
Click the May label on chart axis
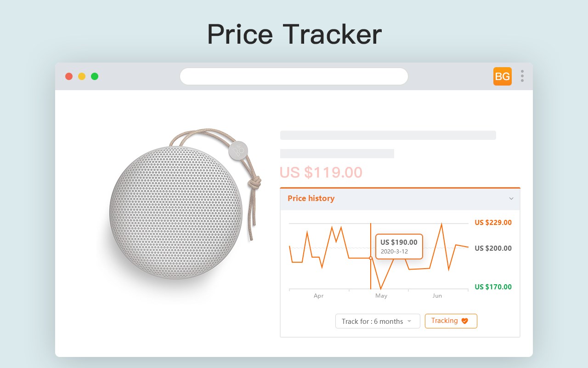[x=381, y=296]
